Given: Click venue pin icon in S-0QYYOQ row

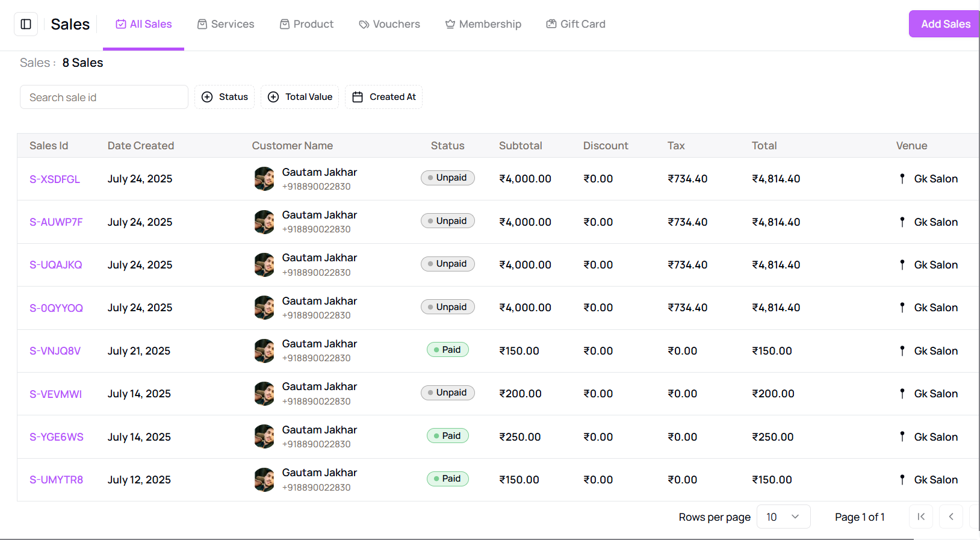Looking at the screenshot, I should (902, 308).
